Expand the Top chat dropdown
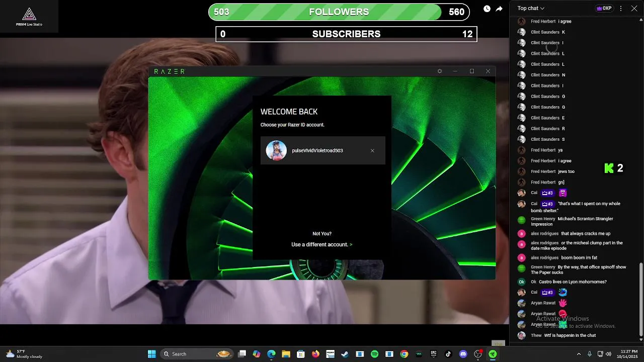 (x=531, y=8)
